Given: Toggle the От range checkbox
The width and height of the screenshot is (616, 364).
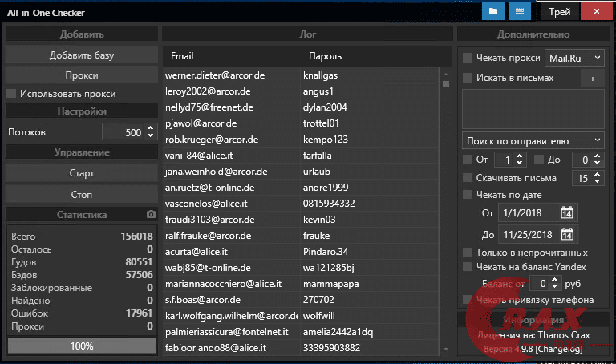Looking at the screenshot, I should pyautogui.click(x=468, y=159).
